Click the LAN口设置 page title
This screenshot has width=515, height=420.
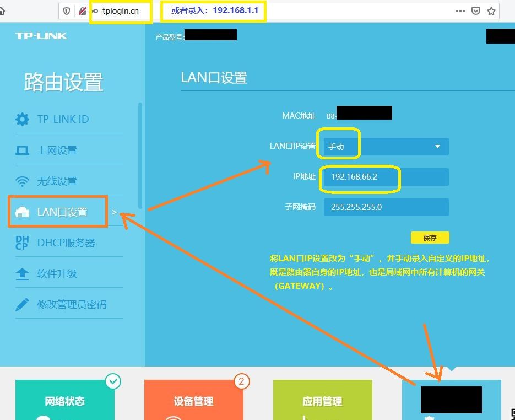[214, 78]
